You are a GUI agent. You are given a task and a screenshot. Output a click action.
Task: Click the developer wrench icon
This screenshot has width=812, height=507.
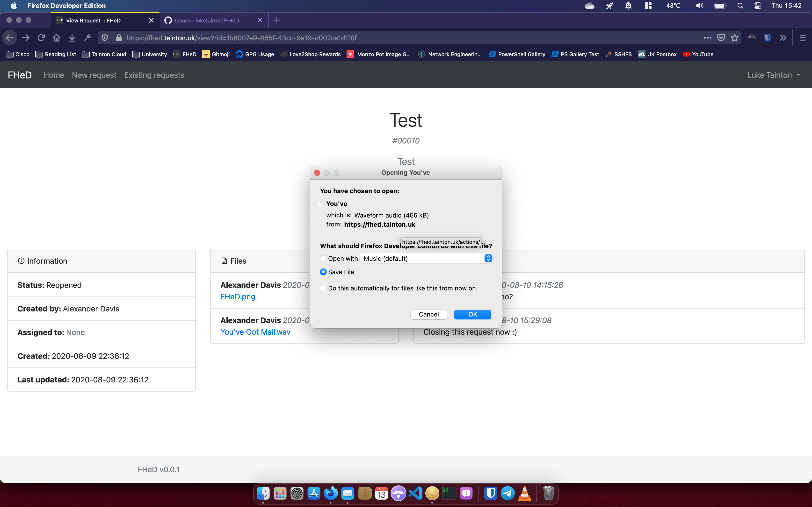coord(87,38)
